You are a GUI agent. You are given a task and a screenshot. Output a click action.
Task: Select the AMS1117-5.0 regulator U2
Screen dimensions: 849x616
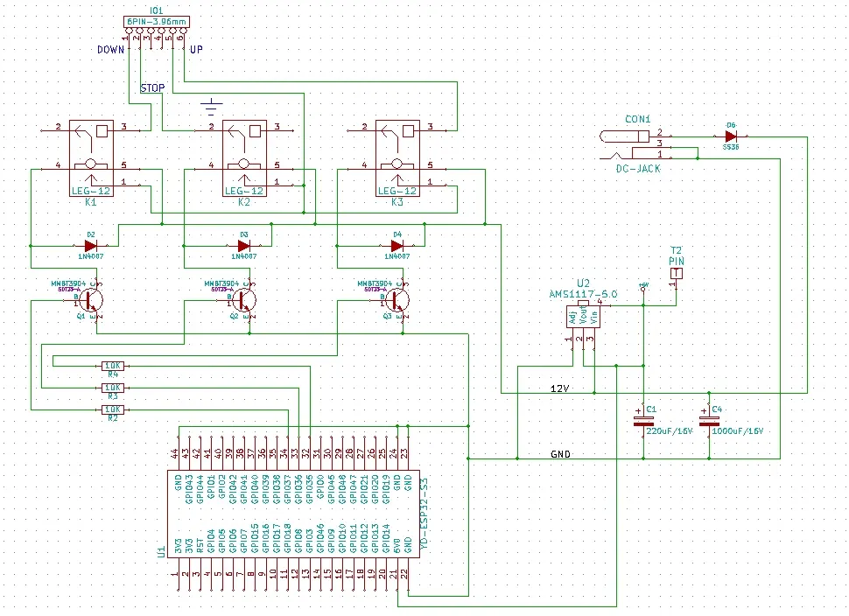pos(584,317)
